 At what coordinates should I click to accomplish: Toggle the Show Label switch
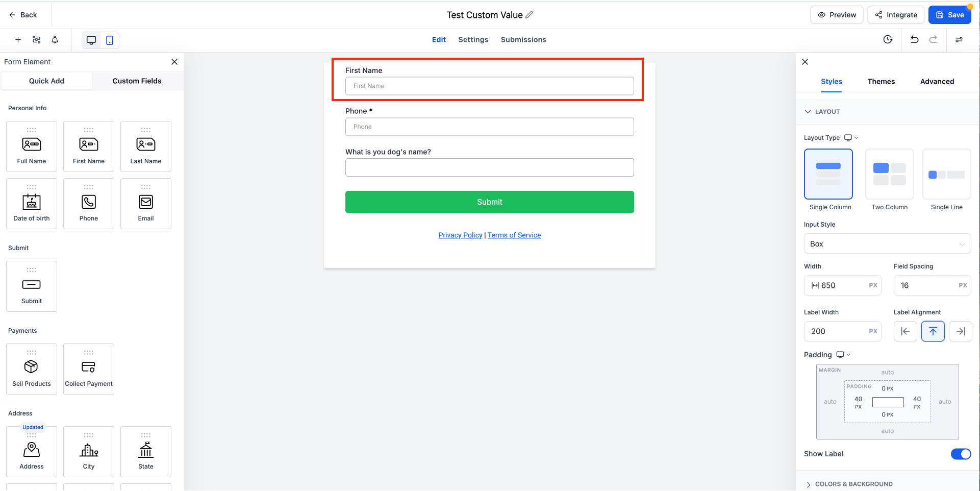coord(961,454)
